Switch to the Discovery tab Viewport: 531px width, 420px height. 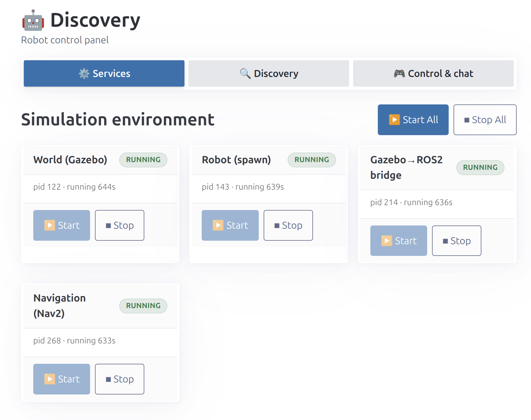(x=269, y=73)
